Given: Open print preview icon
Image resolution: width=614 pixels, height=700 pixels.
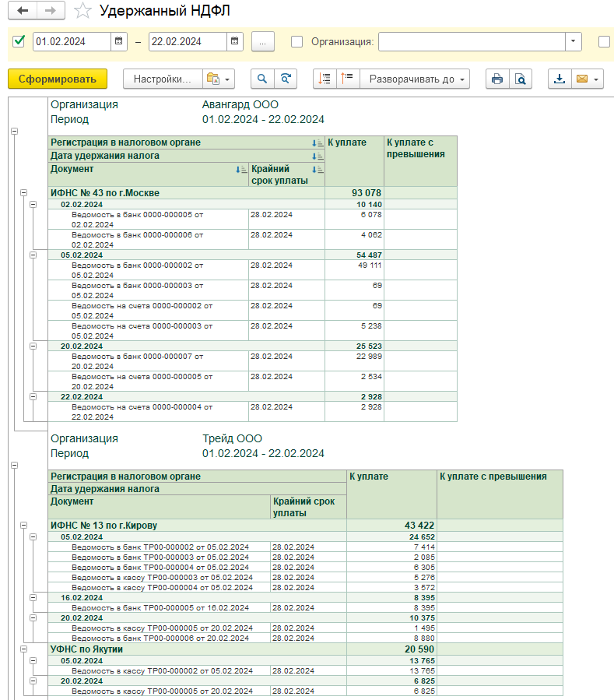Looking at the screenshot, I should point(521,79).
